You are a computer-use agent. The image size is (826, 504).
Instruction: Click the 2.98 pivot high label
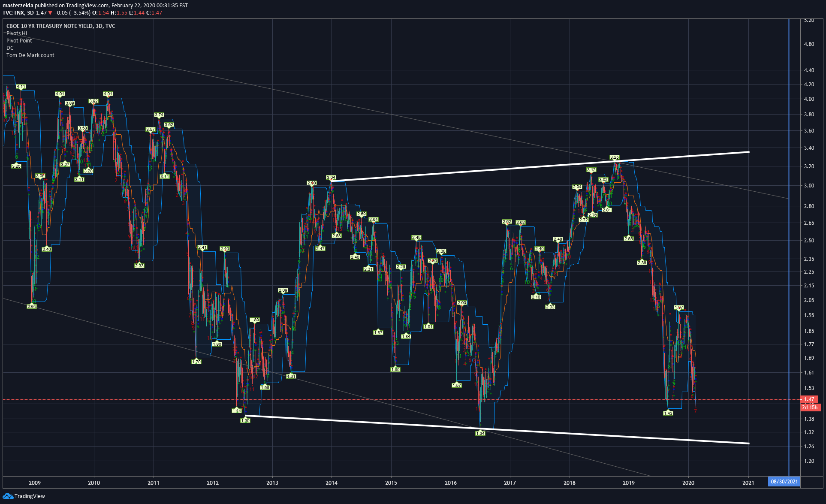tap(312, 183)
